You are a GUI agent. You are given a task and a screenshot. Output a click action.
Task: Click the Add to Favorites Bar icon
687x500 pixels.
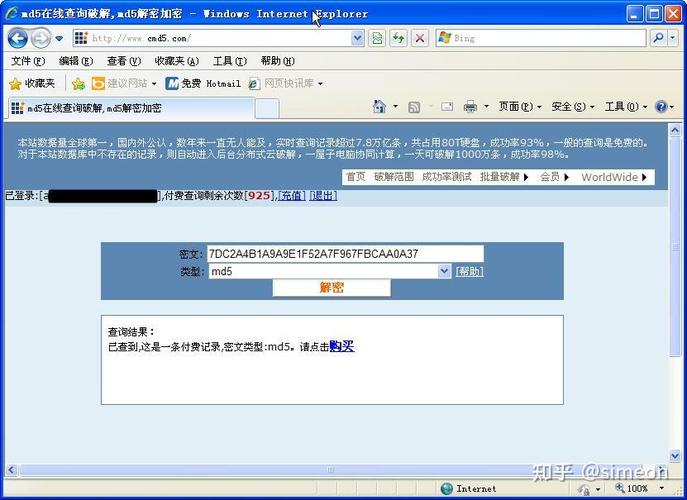point(78,83)
